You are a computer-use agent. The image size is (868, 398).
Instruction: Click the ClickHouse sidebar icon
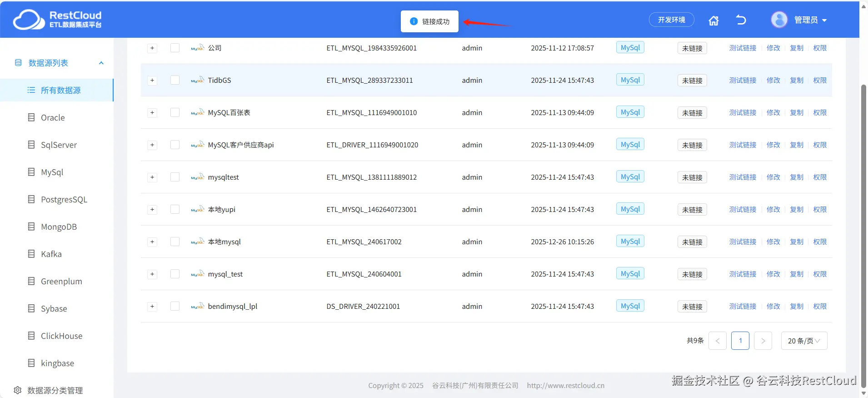point(31,336)
